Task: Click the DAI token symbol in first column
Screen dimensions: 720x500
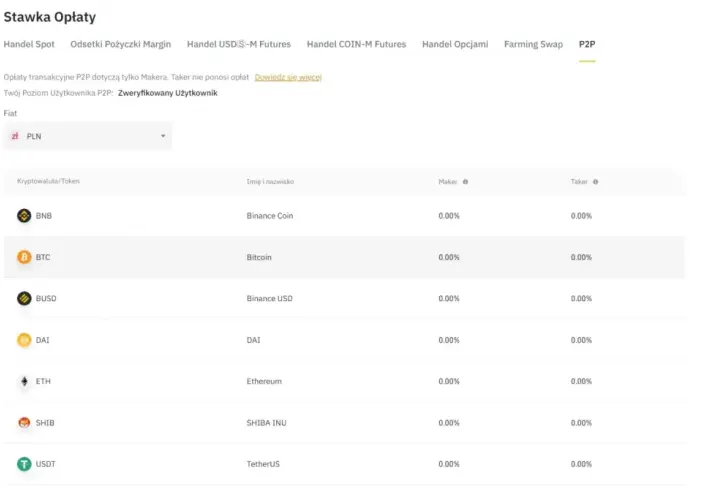Action: [x=42, y=340]
